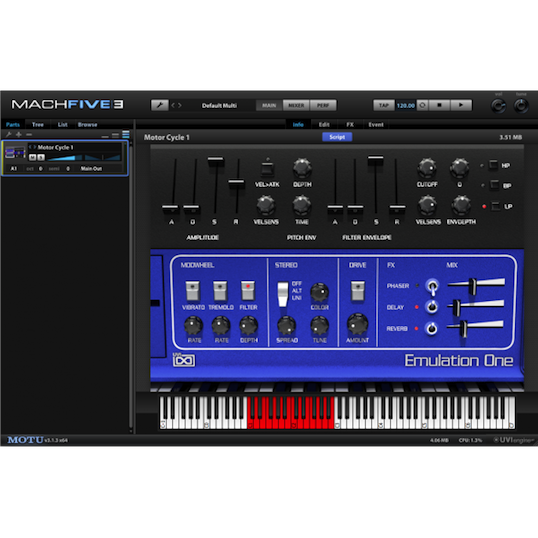Viewport: 538px width, 538px height.
Task: Switch parts list to smallest row view
Action: coord(105,136)
